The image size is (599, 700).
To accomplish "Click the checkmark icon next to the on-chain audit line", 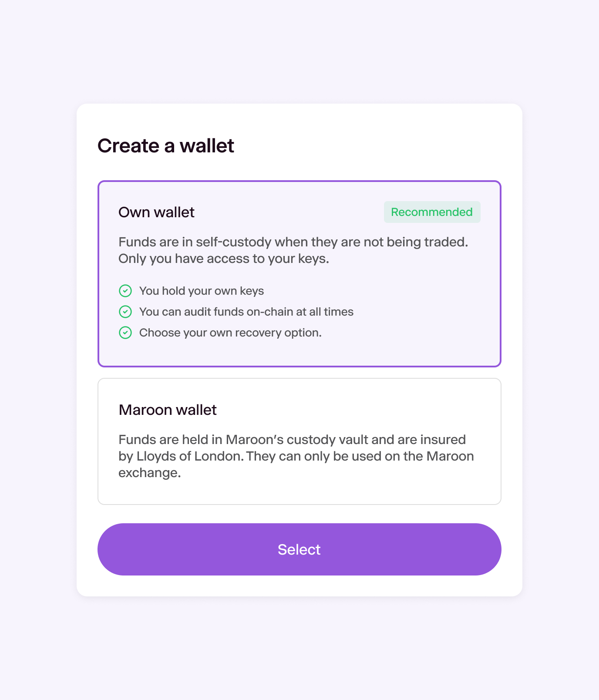I will pyautogui.click(x=125, y=312).
